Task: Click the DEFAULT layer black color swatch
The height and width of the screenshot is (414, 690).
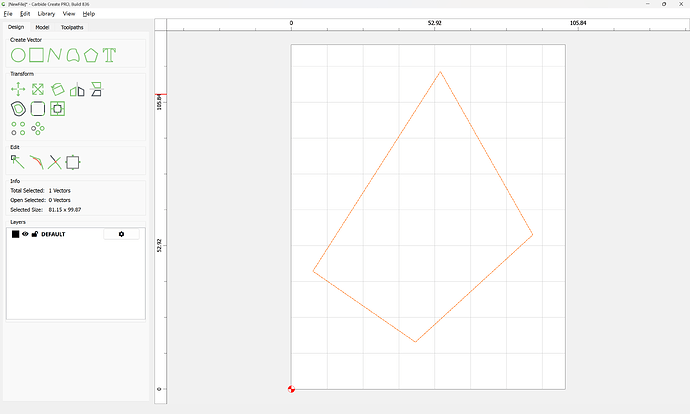Action: point(15,234)
